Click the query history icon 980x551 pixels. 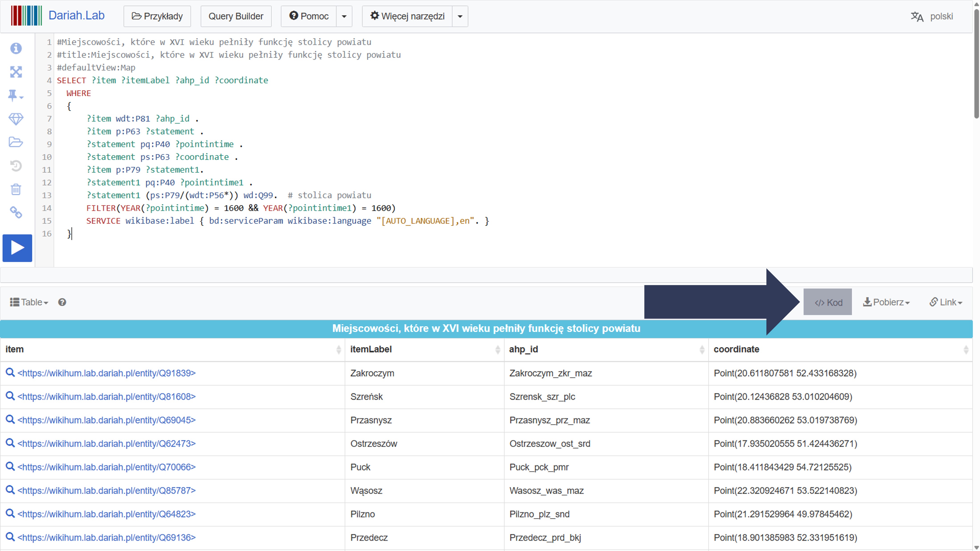[x=16, y=166]
